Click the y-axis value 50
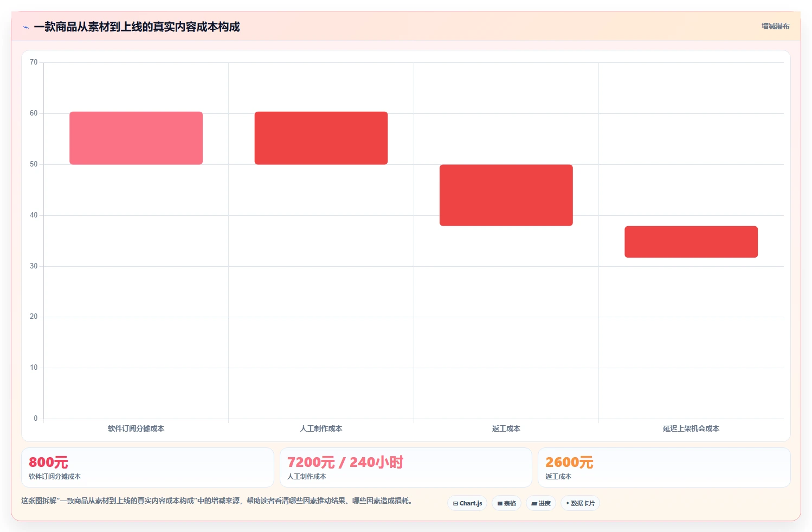The height and width of the screenshot is (532, 812). coord(34,164)
